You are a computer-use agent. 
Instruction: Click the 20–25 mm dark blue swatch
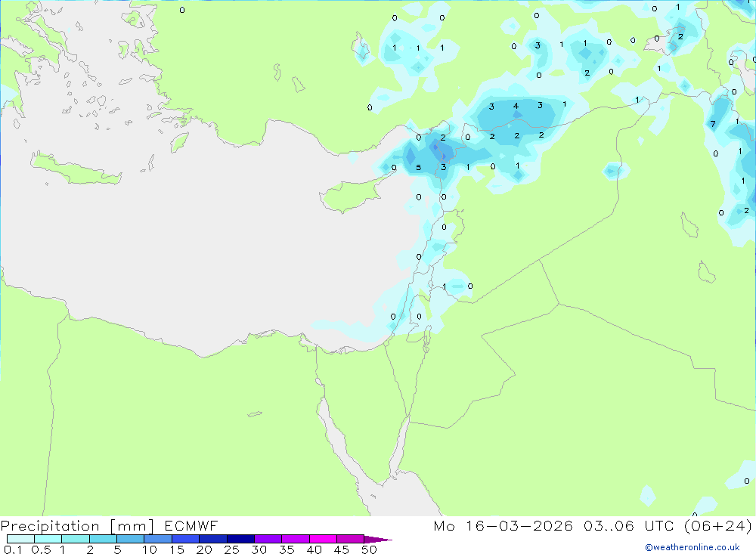click(213, 539)
